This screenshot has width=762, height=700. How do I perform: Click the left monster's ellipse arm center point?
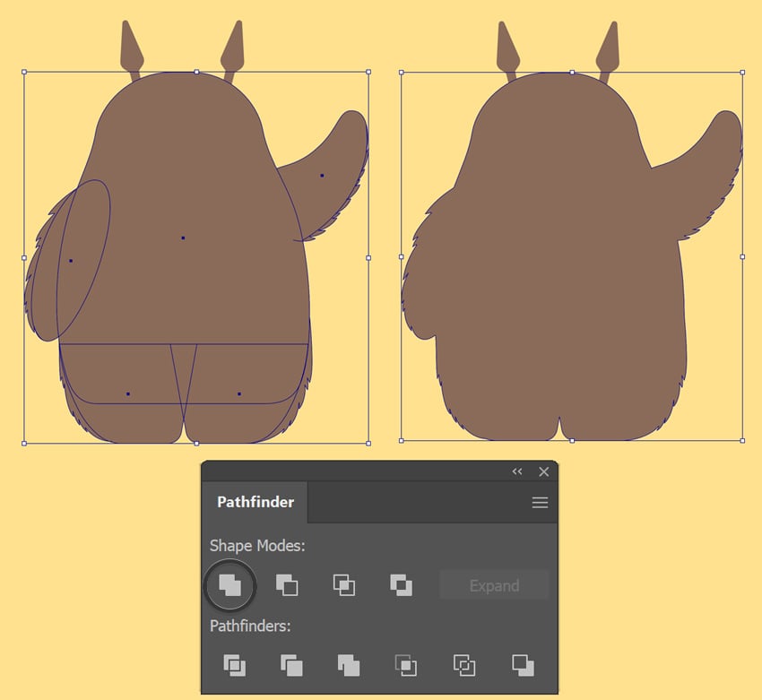(71, 261)
